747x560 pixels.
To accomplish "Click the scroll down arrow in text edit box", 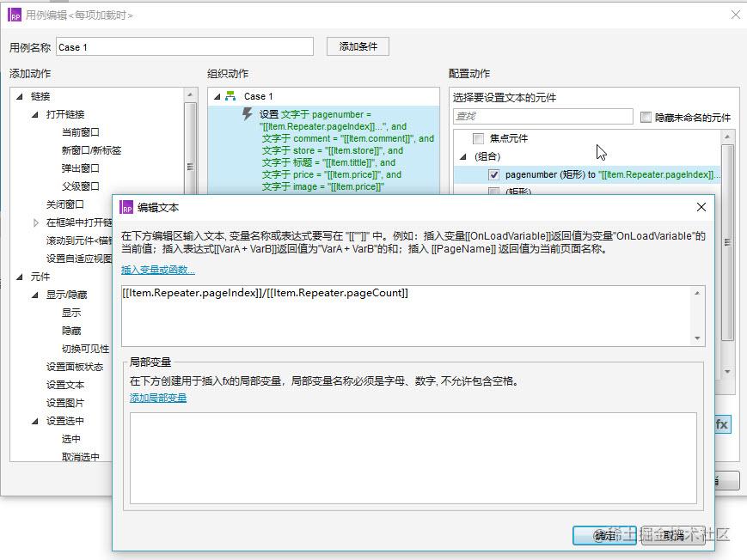I will (697, 338).
